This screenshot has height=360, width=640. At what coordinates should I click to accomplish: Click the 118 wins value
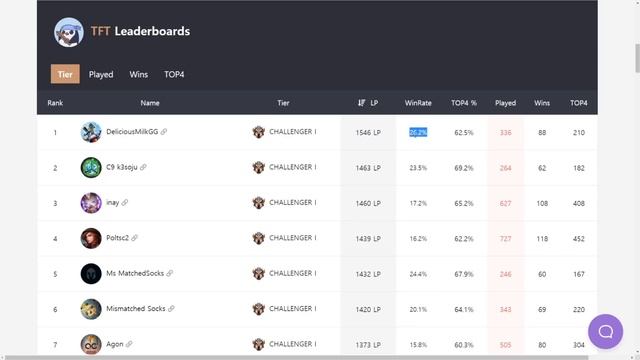coord(542,238)
